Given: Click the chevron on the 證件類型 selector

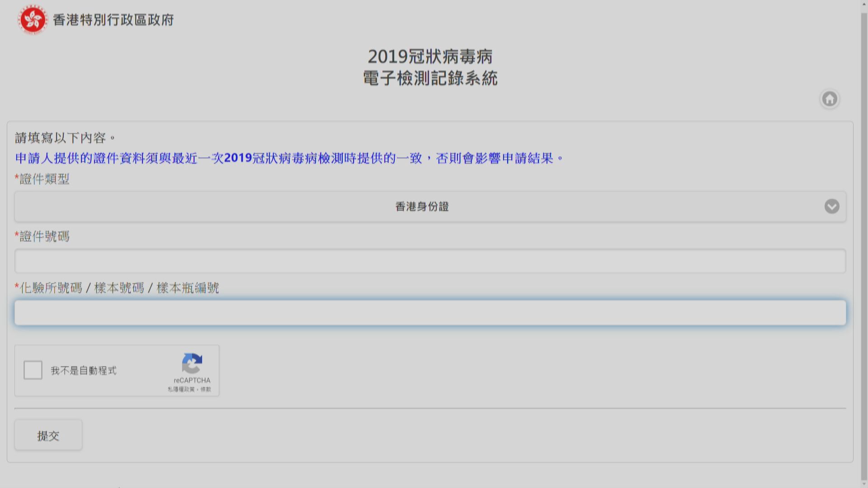Looking at the screenshot, I should pyautogui.click(x=831, y=206).
